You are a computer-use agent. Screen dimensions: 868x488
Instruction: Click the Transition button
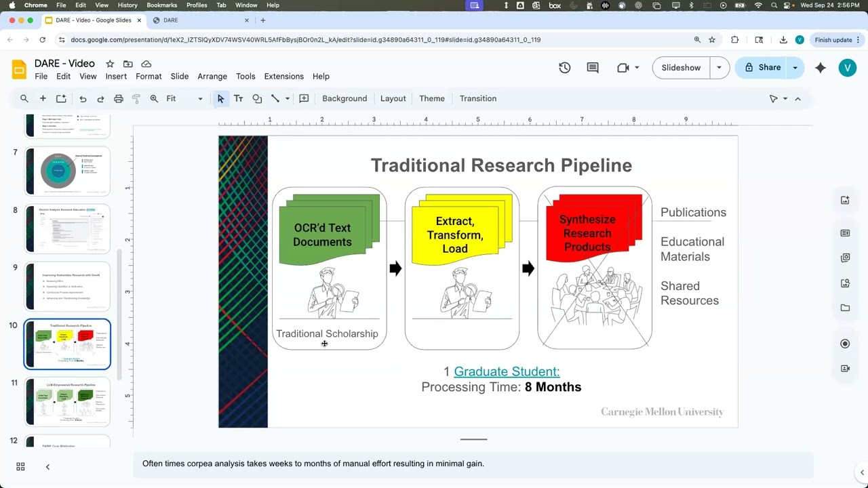click(478, 98)
